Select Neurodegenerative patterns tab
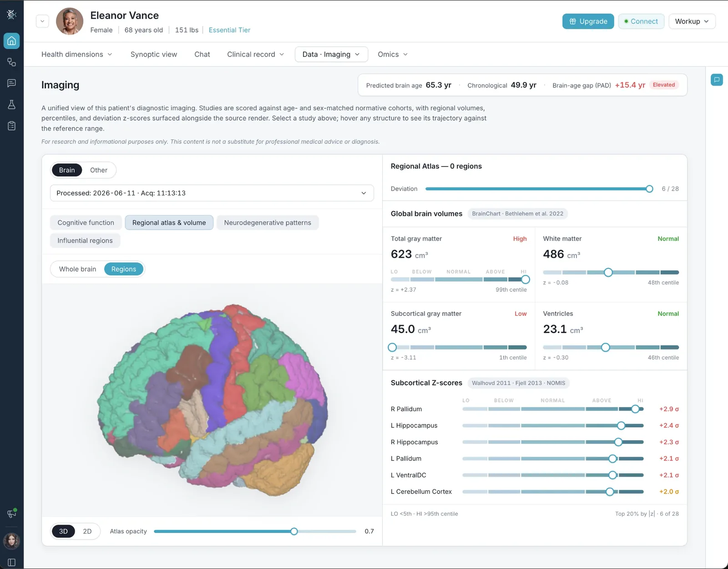Viewport: 728px width, 569px height. tap(268, 223)
